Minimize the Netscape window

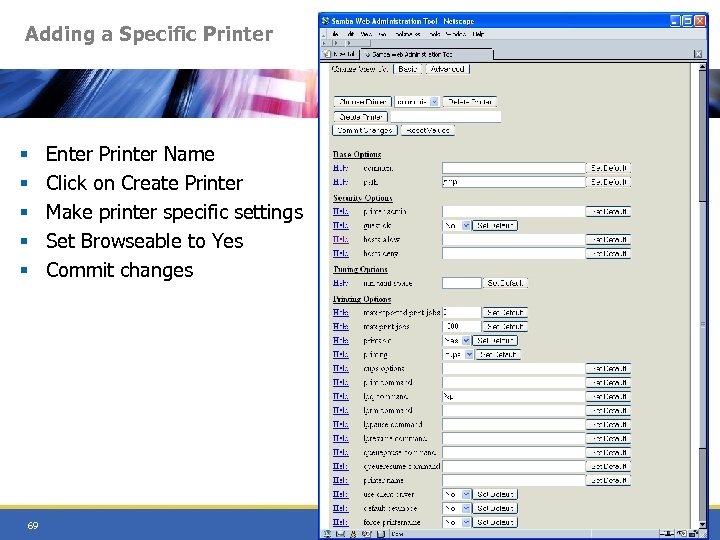point(675,21)
